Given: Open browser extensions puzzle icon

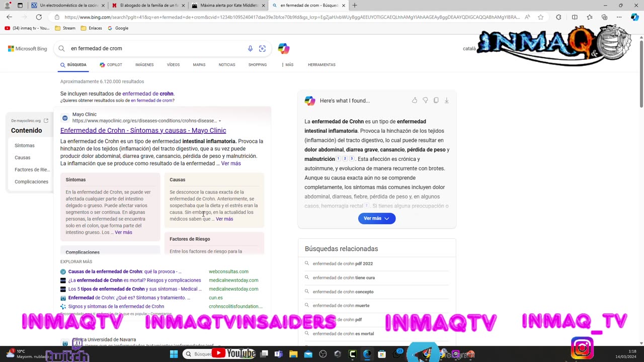Looking at the screenshot, I should tap(558, 17).
